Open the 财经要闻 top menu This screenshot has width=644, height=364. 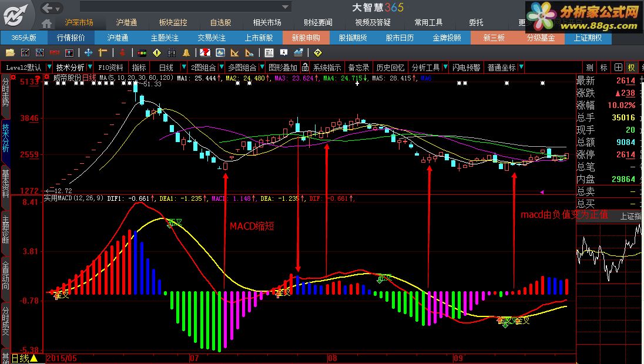(318, 22)
